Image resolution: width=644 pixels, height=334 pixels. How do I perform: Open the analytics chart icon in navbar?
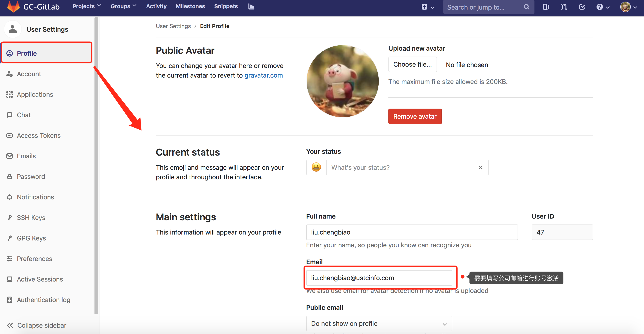click(x=251, y=6)
